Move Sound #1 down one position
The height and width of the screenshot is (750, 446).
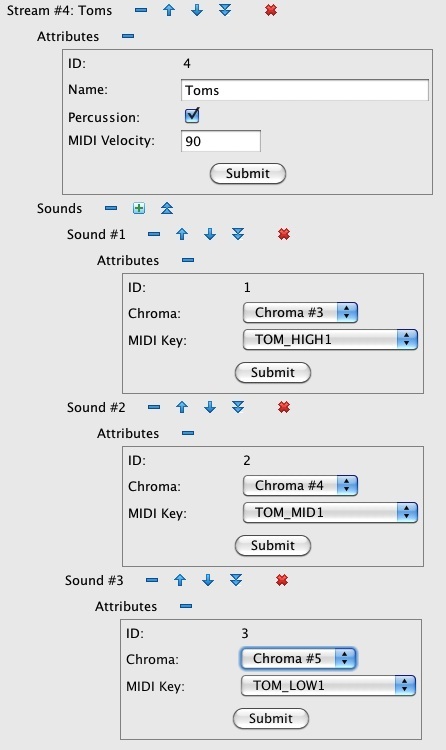(x=210, y=234)
